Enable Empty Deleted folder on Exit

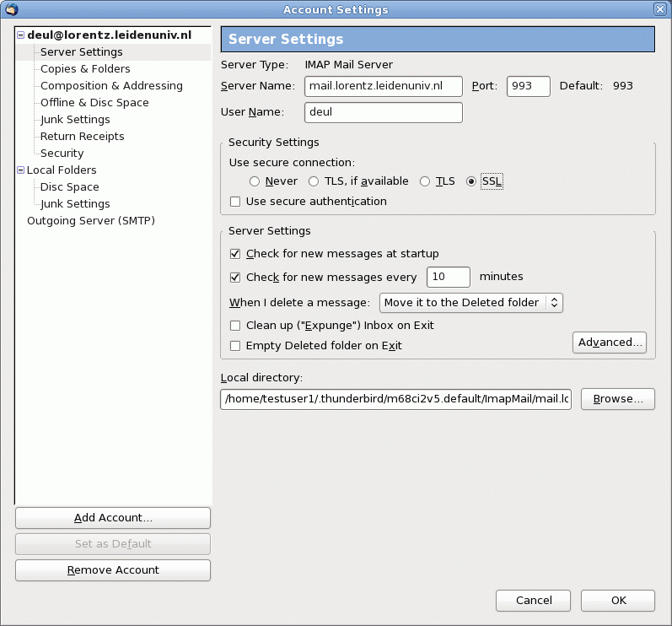(x=235, y=346)
